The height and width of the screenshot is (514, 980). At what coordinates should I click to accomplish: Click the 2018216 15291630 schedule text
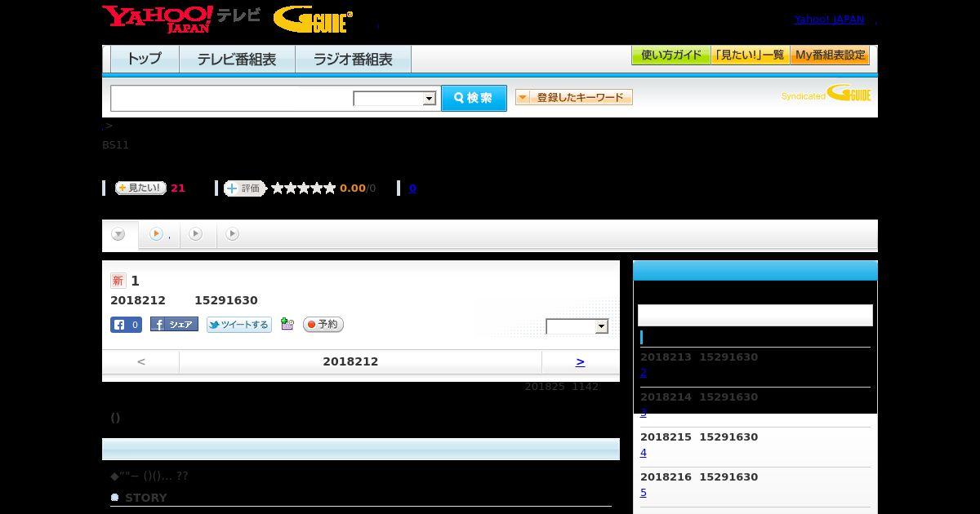699,476
